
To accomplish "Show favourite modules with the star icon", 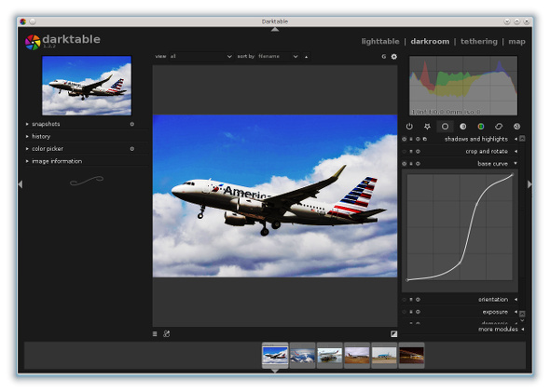I will (x=427, y=127).
